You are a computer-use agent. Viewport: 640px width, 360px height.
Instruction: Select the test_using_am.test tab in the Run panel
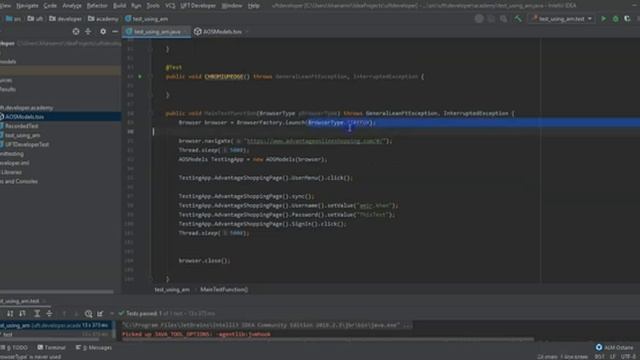point(19,301)
